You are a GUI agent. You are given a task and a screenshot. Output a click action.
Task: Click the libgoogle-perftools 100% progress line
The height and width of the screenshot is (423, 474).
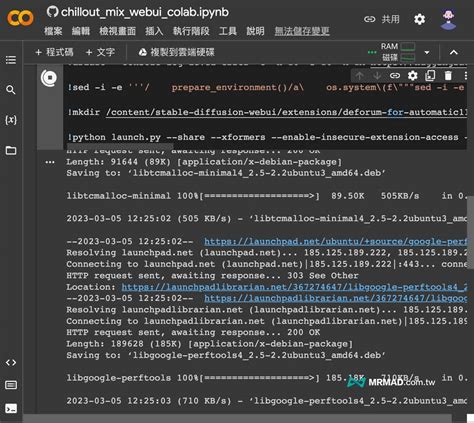pyautogui.click(x=266, y=378)
